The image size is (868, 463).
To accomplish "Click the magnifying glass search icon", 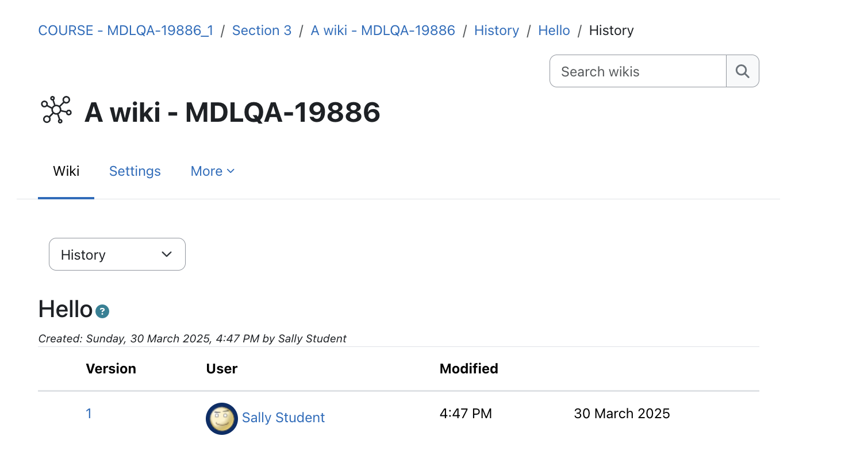I will [x=743, y=71].
